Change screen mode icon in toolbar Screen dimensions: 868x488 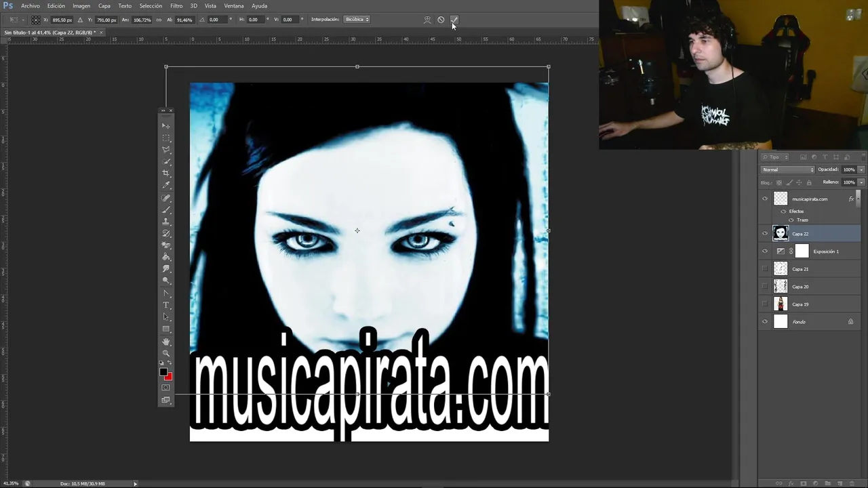click(166, 400)
